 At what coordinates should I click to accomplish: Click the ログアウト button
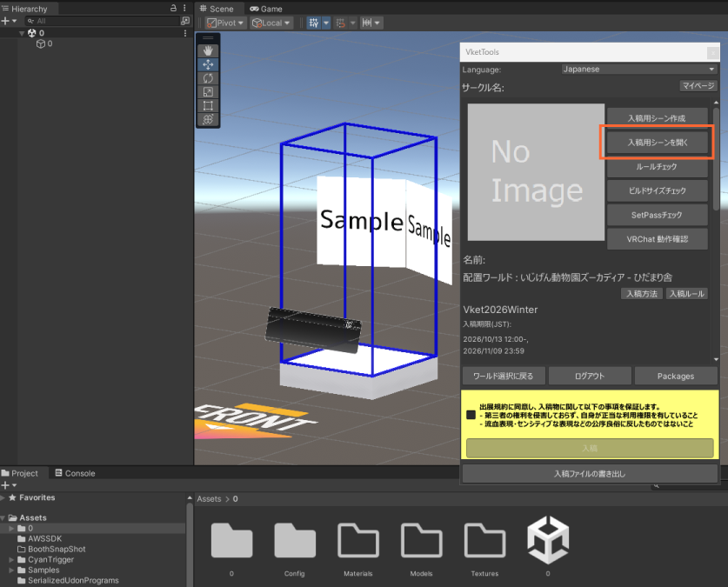590,376
